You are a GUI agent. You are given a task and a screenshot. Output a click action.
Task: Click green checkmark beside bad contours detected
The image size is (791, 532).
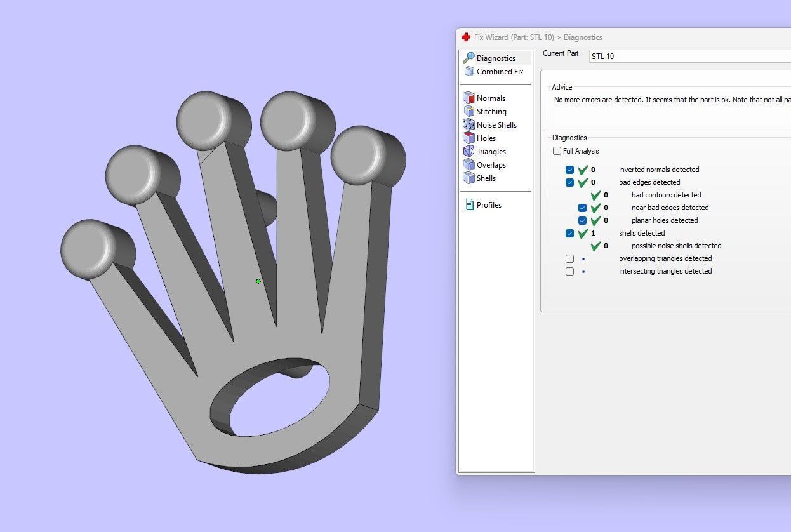[595, 195]
